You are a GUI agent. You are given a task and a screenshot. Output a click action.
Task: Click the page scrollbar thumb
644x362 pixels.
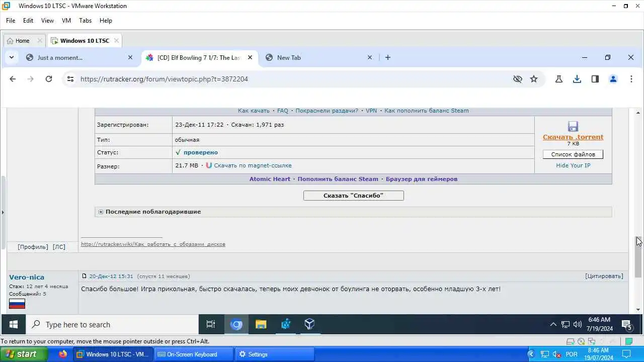(638, 256)
